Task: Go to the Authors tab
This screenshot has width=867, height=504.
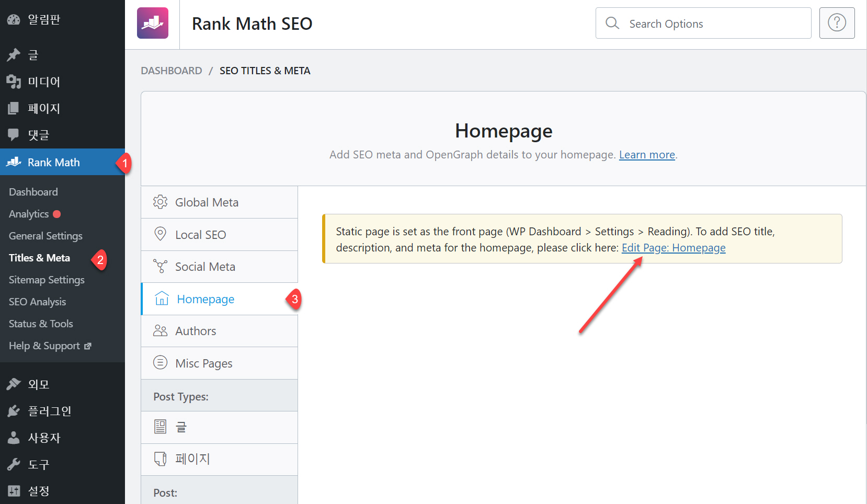Action: 219,331
